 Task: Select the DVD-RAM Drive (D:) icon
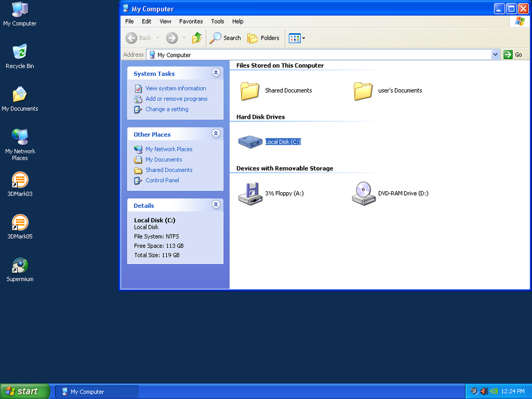[364, 193]
